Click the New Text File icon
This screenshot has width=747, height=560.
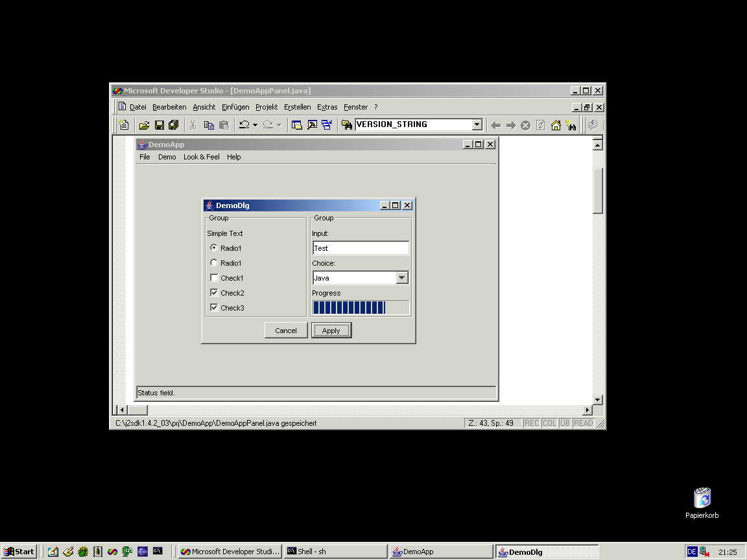point(124,125)
